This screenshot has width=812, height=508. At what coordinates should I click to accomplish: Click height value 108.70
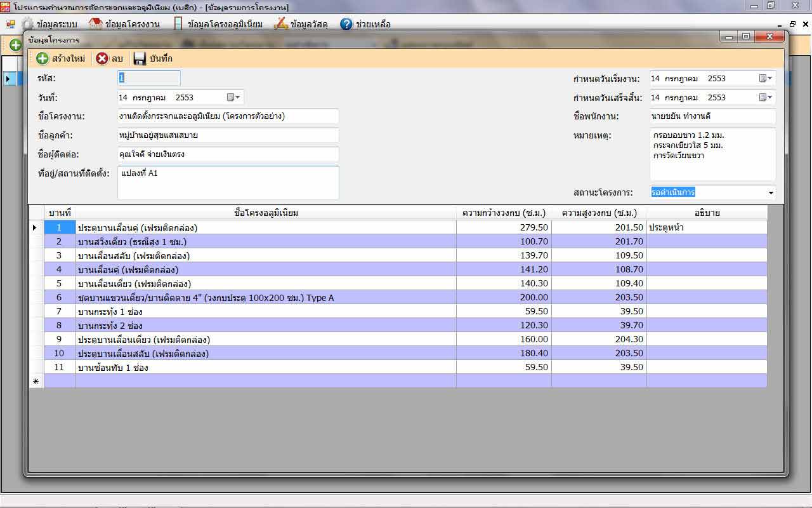[x=599, y=269]
